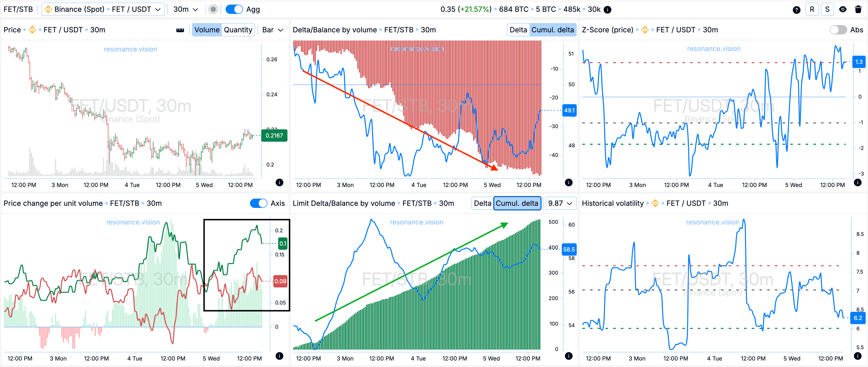Open the Binance FET / USDT pair dropdown
868x367 pixels.
click(103, 9)
